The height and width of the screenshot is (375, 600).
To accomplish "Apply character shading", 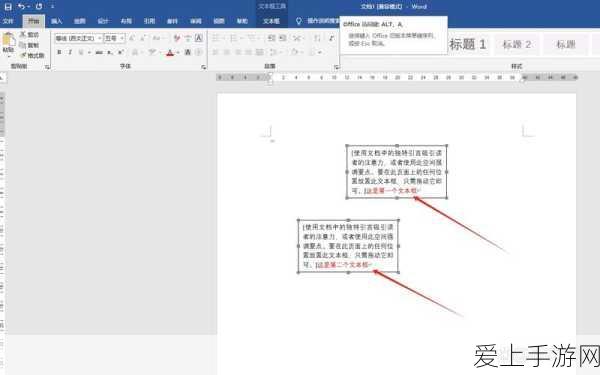I will (x=188, y=52).
